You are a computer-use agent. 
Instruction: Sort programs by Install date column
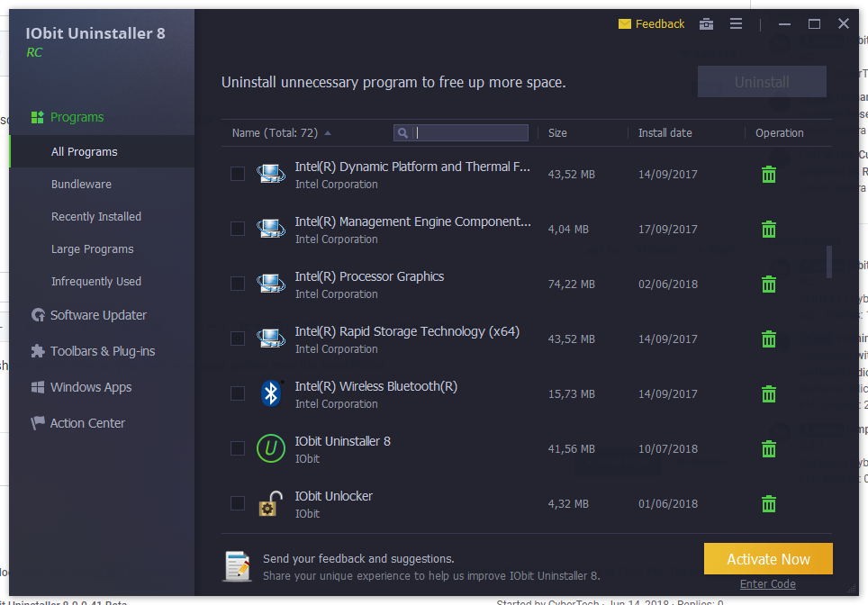click(x=665, y=133)
